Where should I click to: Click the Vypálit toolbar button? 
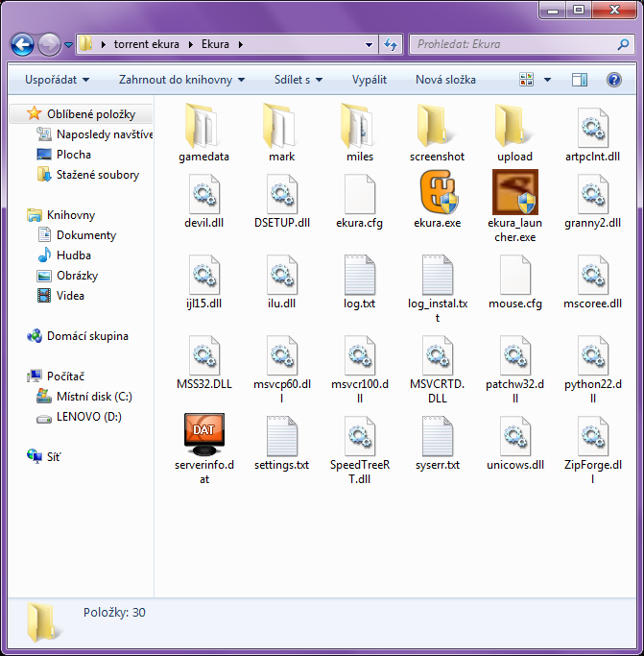[x=370, y=80]
